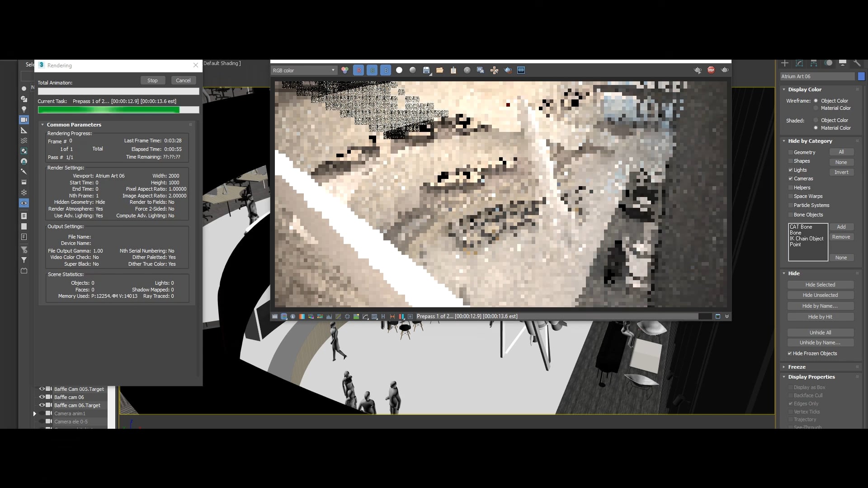The image size is (868, 488).
Task: Check Space Warps category
Action: click(791, 197)
